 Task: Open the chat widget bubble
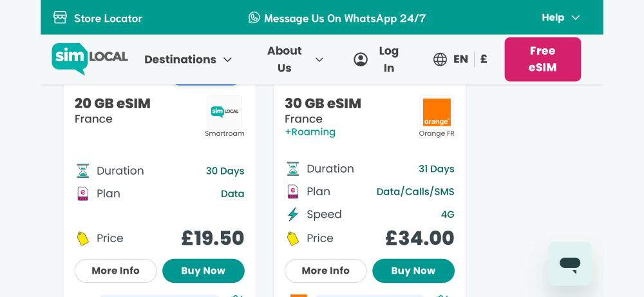coord(570,263)
